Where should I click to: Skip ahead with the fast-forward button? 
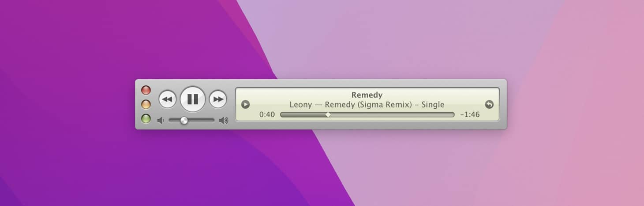click(218, 99)
